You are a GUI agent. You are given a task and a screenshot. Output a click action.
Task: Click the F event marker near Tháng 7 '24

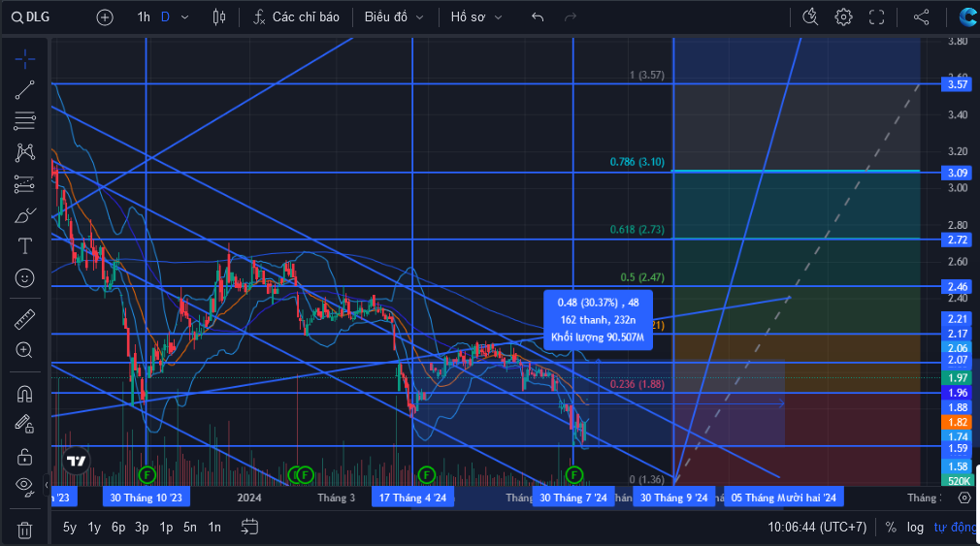pyautogui.click(x=573, y=475)
